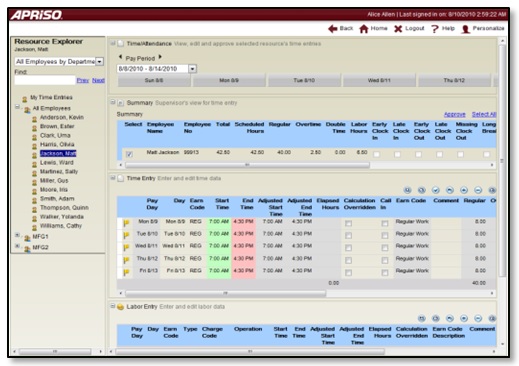Expand the MFG1 tree node
Image resolution: width=519 pixels, height=366 pixels.
17,235
